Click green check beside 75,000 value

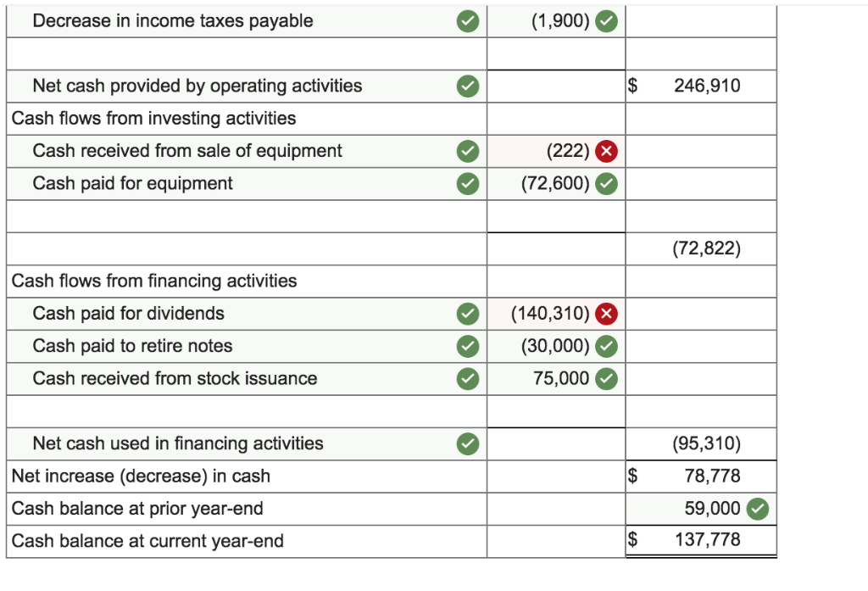pos(606,379)
